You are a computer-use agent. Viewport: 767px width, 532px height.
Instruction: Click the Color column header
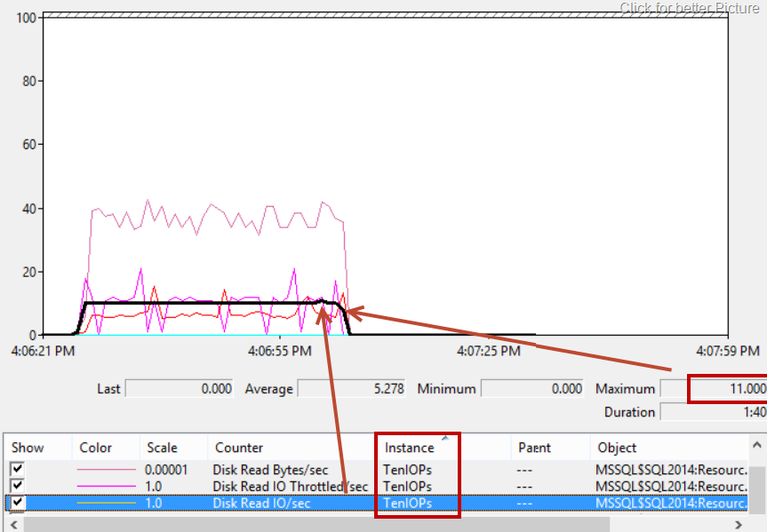95,448
